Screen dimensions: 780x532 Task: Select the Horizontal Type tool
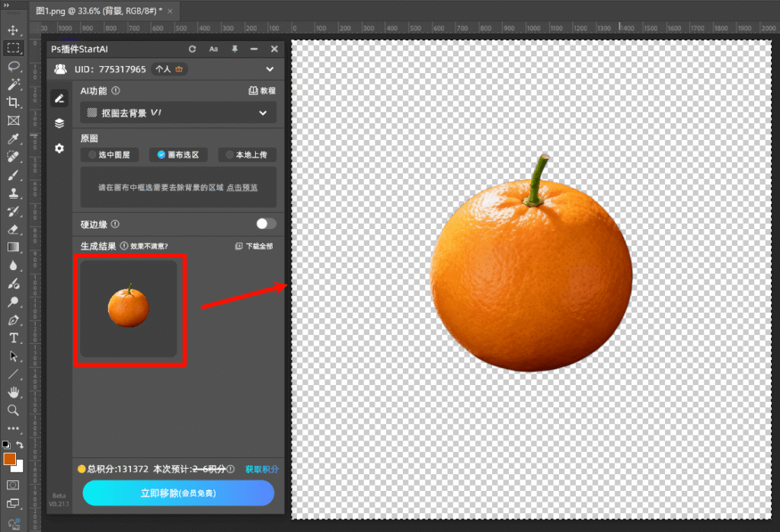[x=13, y=338]
